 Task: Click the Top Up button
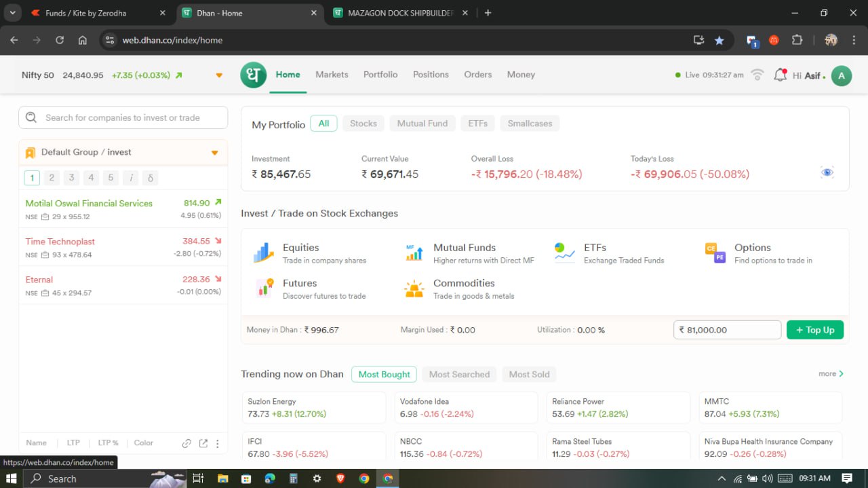pyautogui.click(x=815, y=330)
